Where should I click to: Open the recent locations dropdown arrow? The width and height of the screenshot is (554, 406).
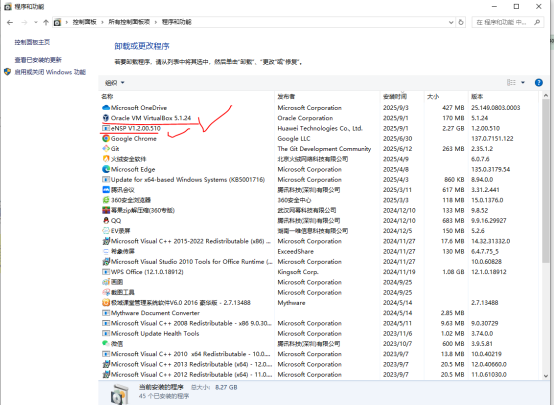(x=36, y=22)
